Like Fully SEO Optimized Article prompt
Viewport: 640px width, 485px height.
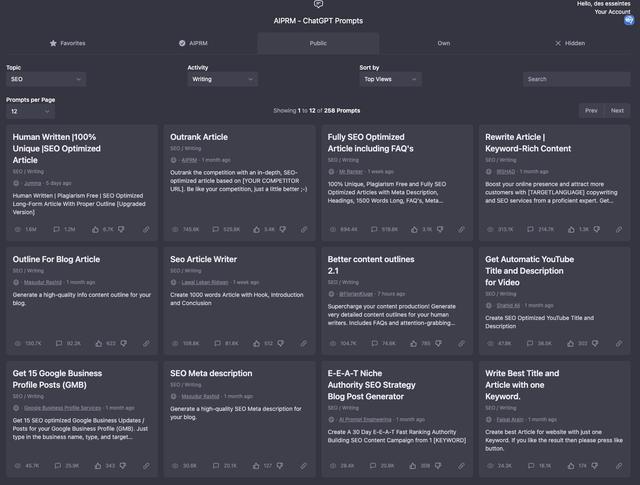coord(414,229)
